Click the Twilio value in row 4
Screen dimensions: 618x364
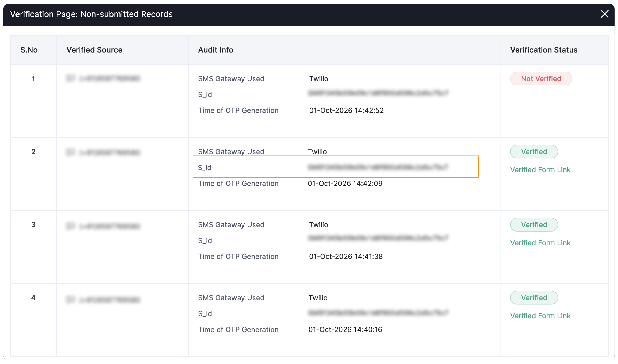click(x=318, y=298)
